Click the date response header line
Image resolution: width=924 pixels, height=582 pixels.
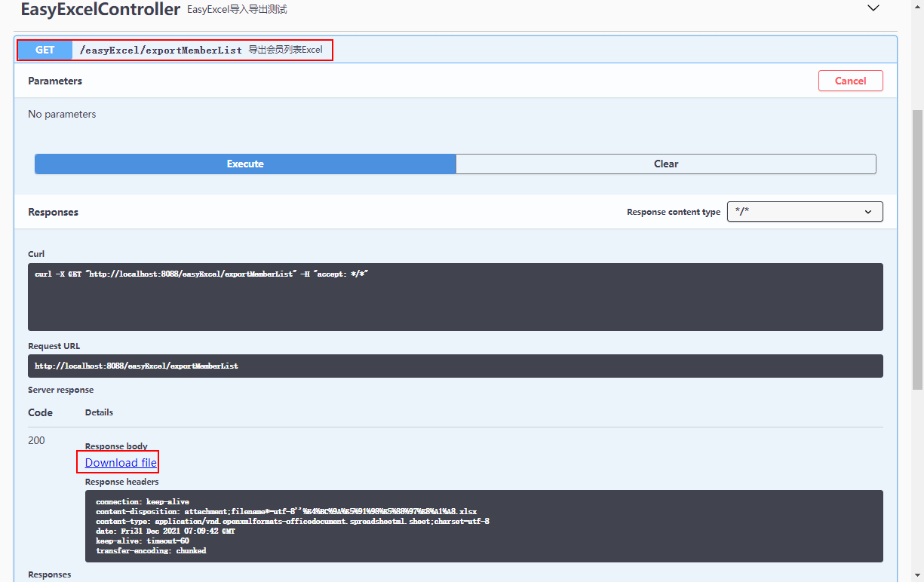pos(165,531)
